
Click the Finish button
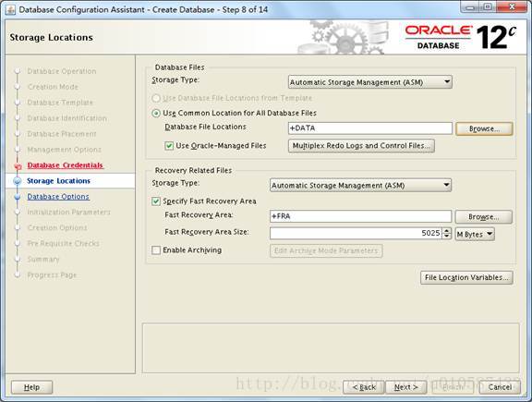(453, 387)
